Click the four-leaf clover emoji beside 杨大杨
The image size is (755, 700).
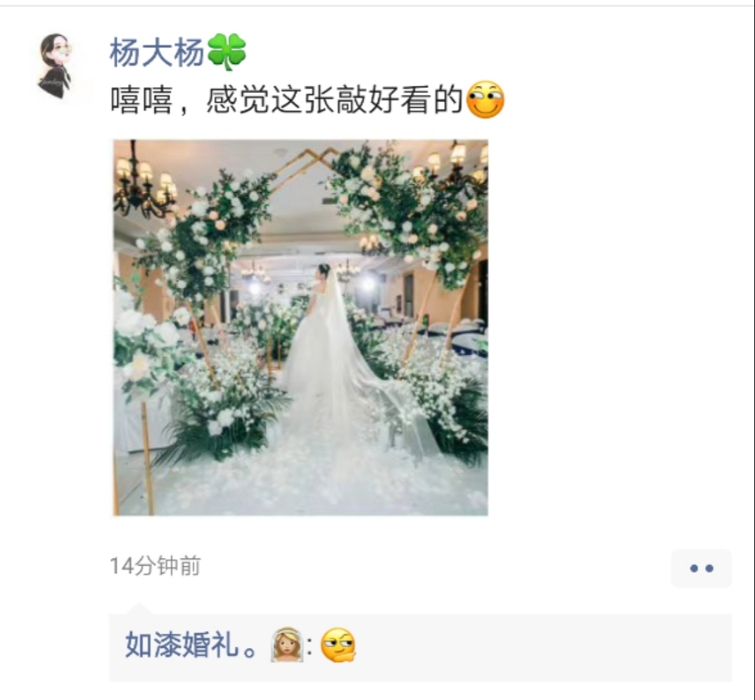[227, 52]
